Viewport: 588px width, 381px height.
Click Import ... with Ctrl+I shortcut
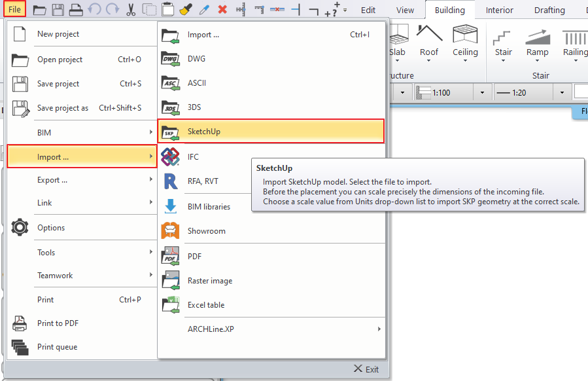point(271,35)
